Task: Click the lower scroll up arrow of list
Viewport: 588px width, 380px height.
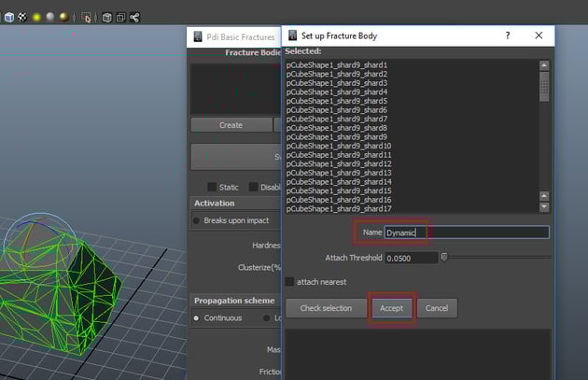Action: pyautogui.click(x=544, y=196)
